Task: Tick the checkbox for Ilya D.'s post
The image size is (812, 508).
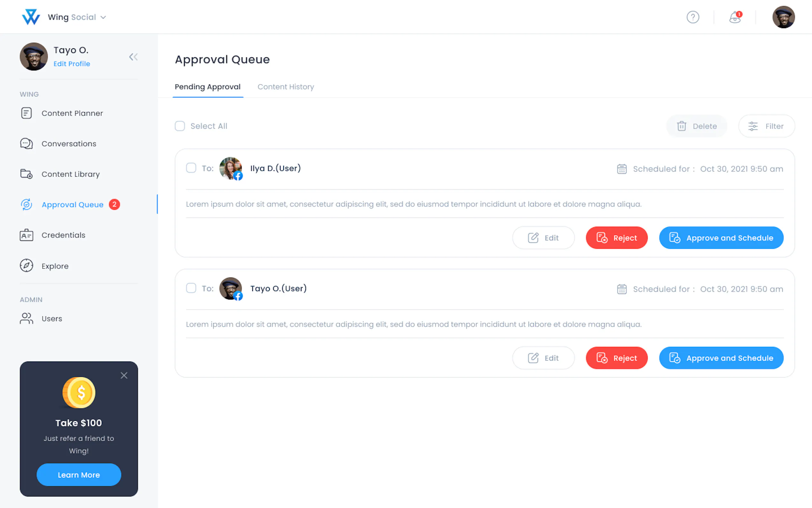Action: tap(191, 168)
